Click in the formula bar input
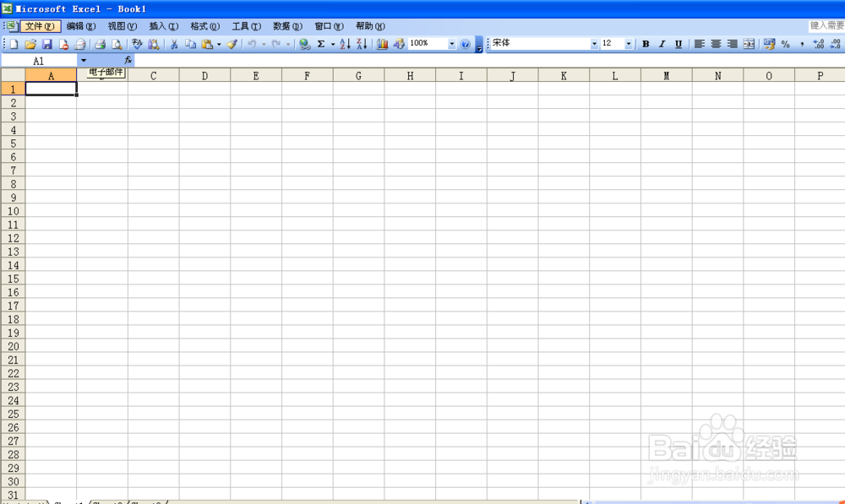Image resolution: width=845 pixels, height=504 pixels. [x=489, y=60]
